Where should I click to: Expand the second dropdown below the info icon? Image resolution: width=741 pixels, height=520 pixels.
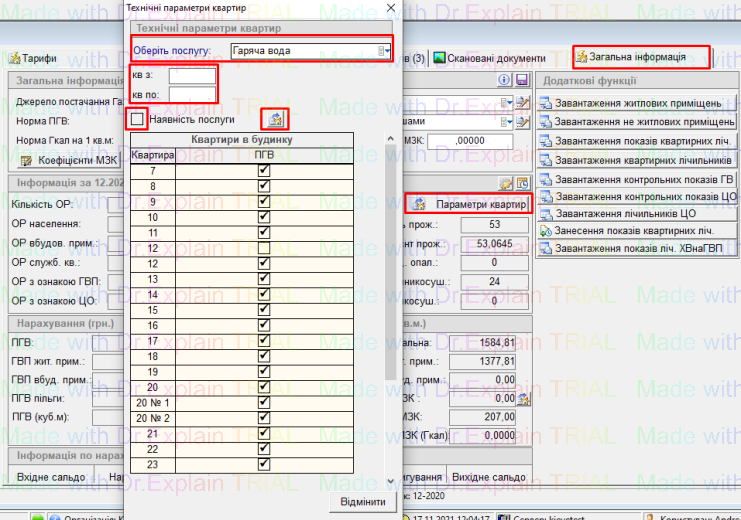[508, 122]
